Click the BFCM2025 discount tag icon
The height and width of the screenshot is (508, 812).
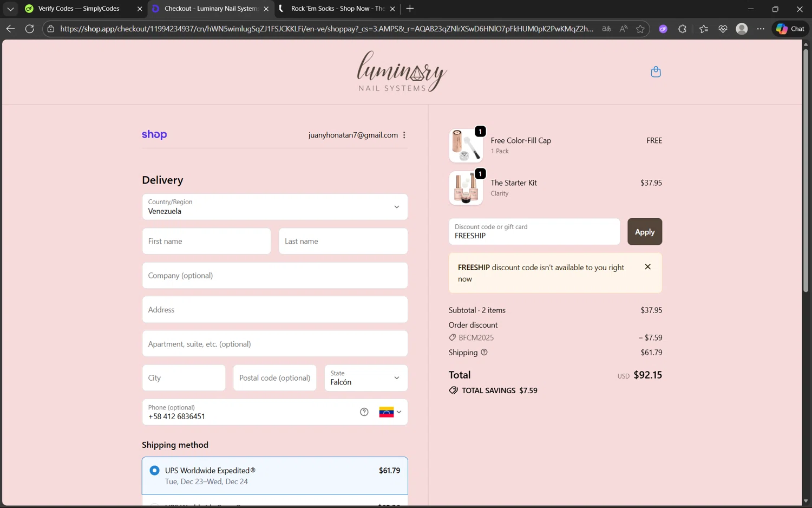pos(452,337)
